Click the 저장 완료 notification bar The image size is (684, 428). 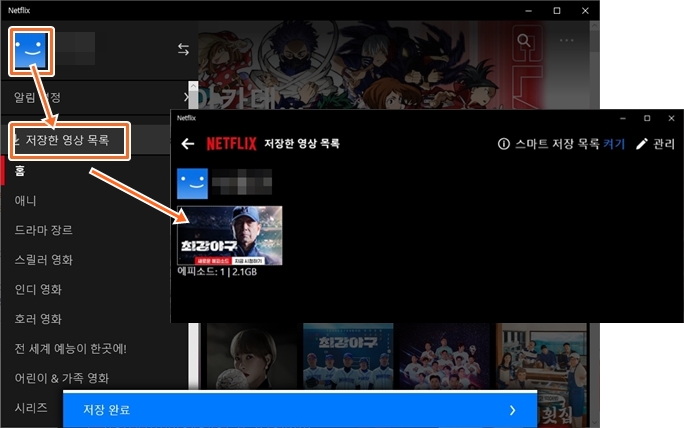(300, 410)
